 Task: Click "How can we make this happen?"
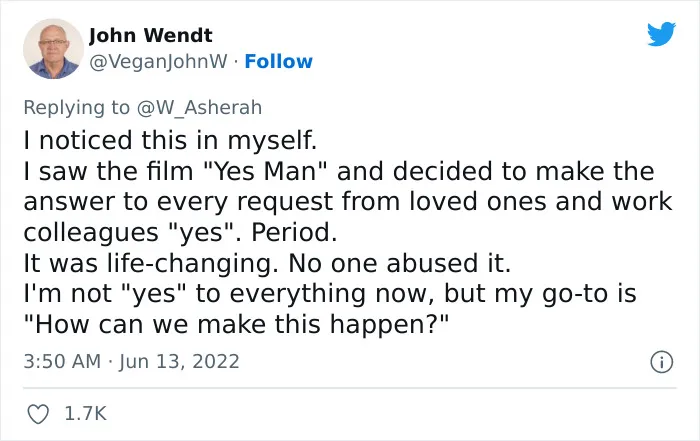(x=236, y=325)
